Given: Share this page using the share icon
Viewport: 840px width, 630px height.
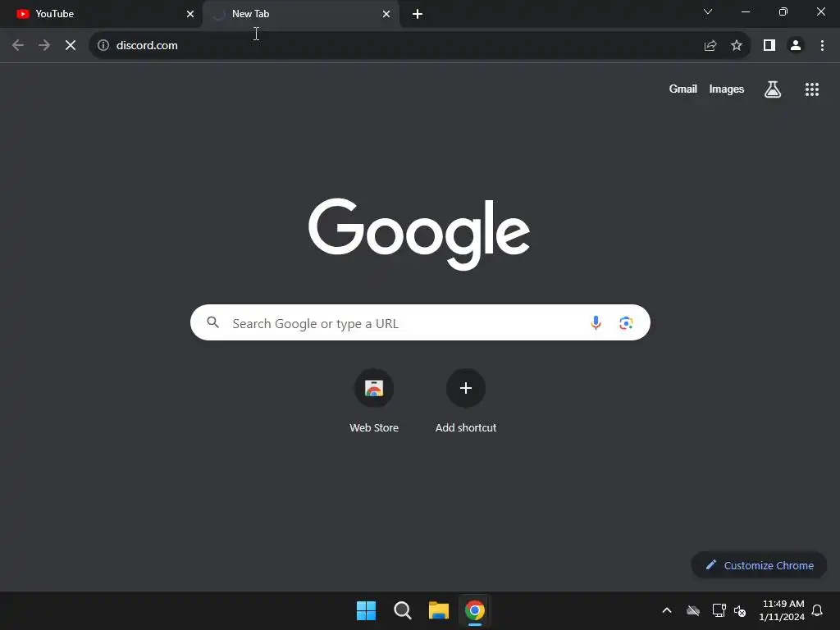Looking at the screenshot, I should pos(710,46).
